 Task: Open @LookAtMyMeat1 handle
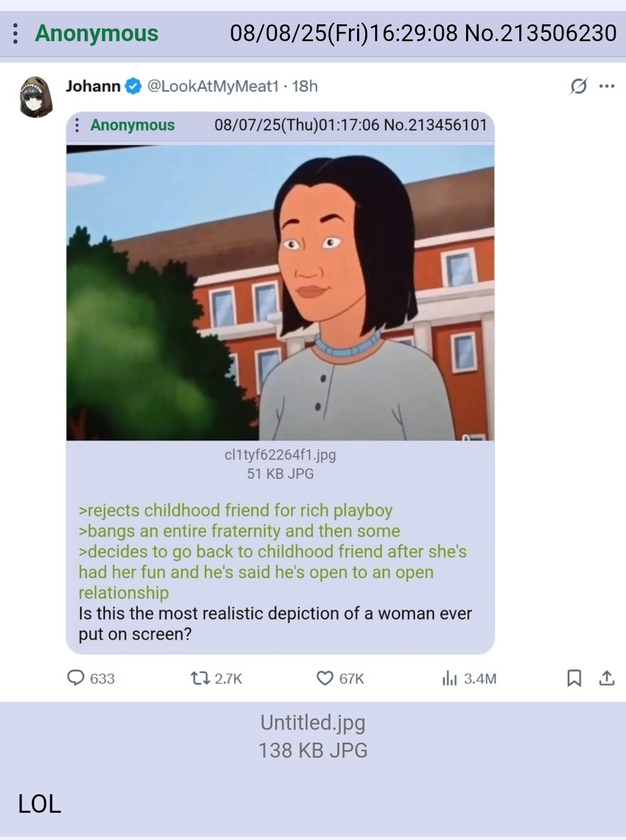tap(213, 86)
